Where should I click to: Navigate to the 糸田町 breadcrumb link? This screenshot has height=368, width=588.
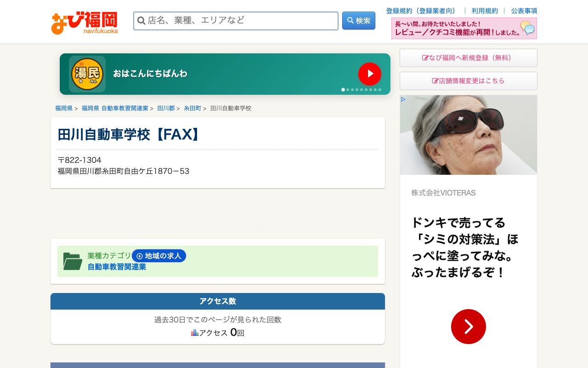pos(192,108)
